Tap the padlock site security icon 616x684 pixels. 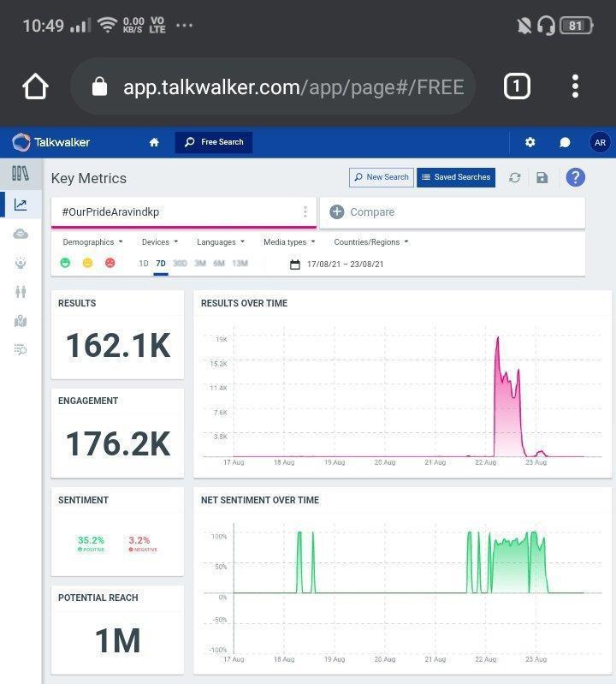[99, 86]
